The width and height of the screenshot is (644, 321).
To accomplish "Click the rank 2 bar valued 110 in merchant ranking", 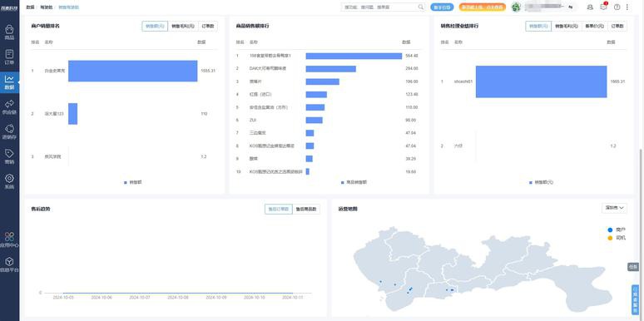I will (72, 114).
